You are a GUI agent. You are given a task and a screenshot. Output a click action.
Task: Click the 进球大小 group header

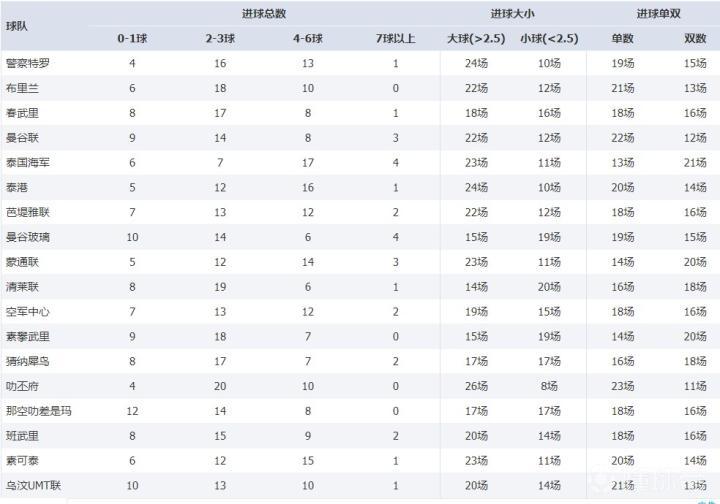[x=512, y=14]
